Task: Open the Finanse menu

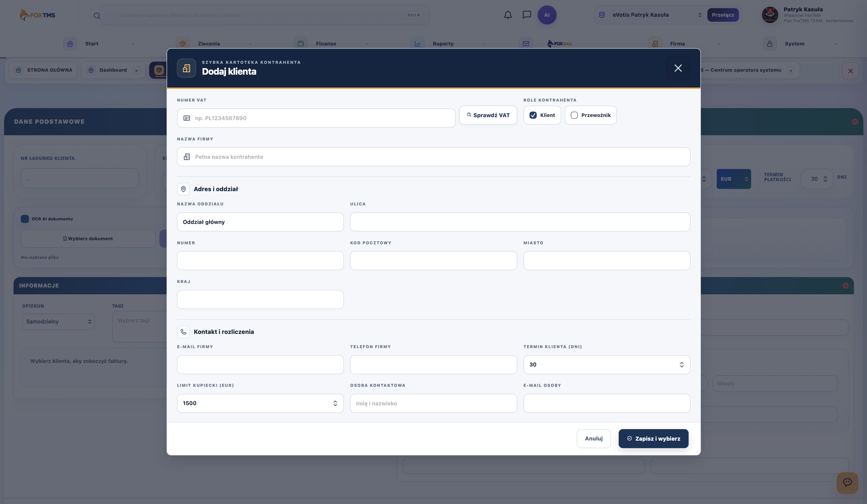Action: [x=326, y=44]
